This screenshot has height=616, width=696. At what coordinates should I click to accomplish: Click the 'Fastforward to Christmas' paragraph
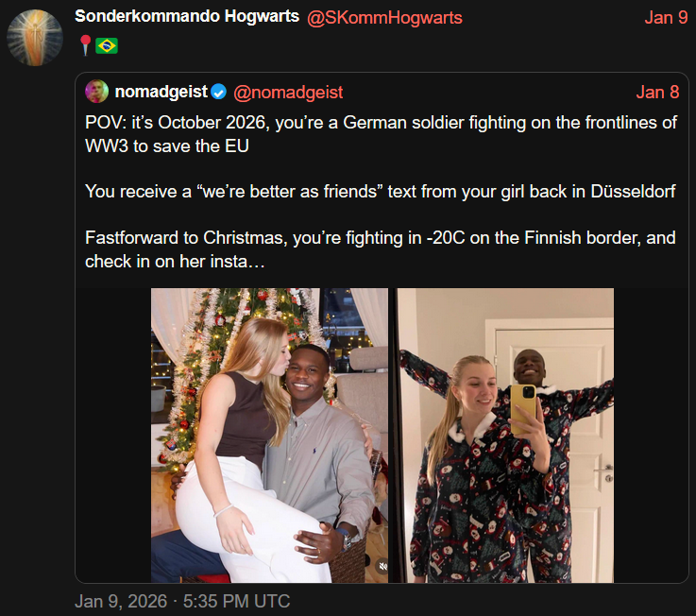click(381, 249)
